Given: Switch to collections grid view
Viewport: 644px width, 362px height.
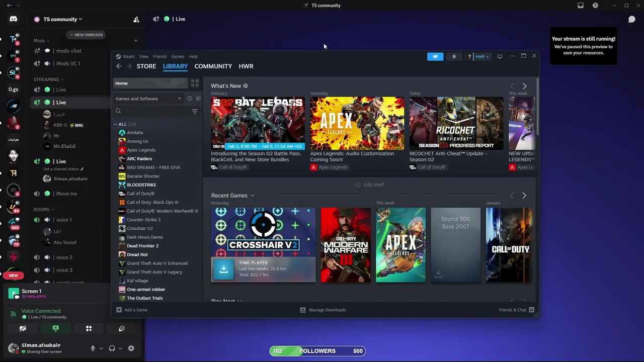Looking at the screenshot, I should point(195,83).
